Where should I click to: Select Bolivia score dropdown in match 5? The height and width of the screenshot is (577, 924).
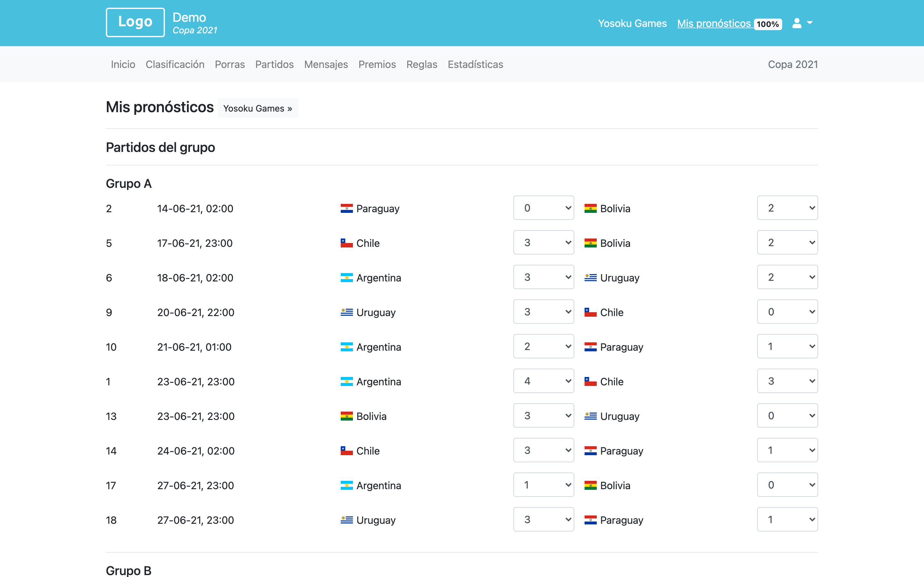tap(788, 243)
